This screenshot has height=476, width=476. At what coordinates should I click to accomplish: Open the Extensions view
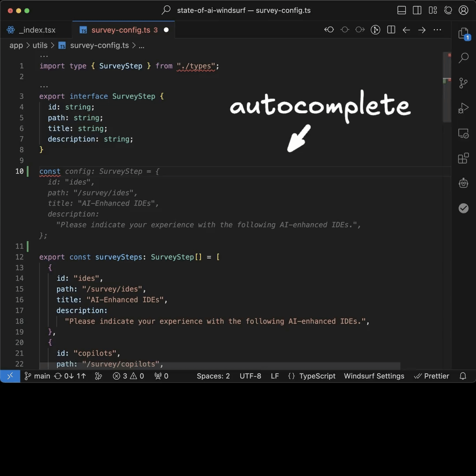pos(463,158)
